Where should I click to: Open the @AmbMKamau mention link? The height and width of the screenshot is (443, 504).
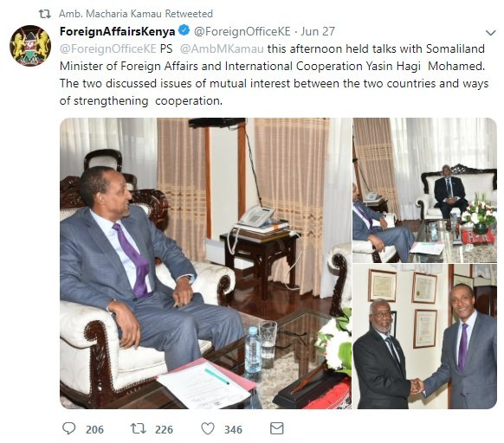point(222,48)
